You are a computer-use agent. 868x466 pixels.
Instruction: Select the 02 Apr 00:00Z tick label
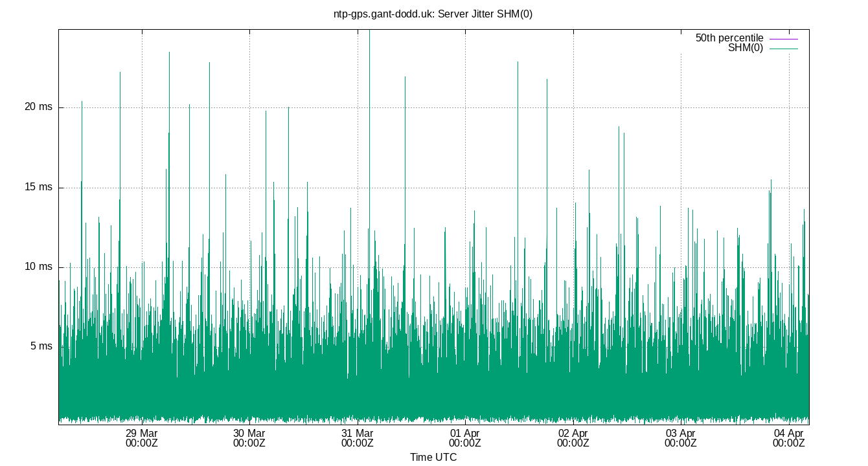click(x=573, y=438)
